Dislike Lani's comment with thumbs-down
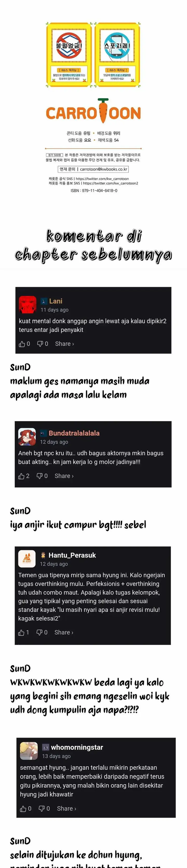 tap(40, 344)
